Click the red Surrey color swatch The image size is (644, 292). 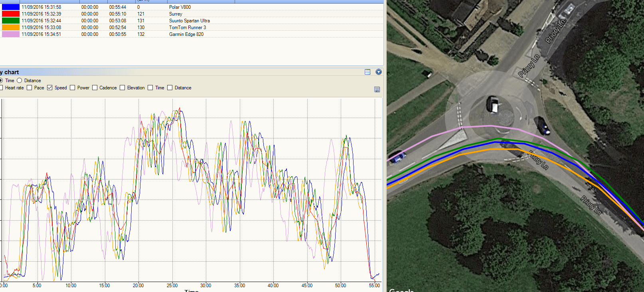[10, 14]
